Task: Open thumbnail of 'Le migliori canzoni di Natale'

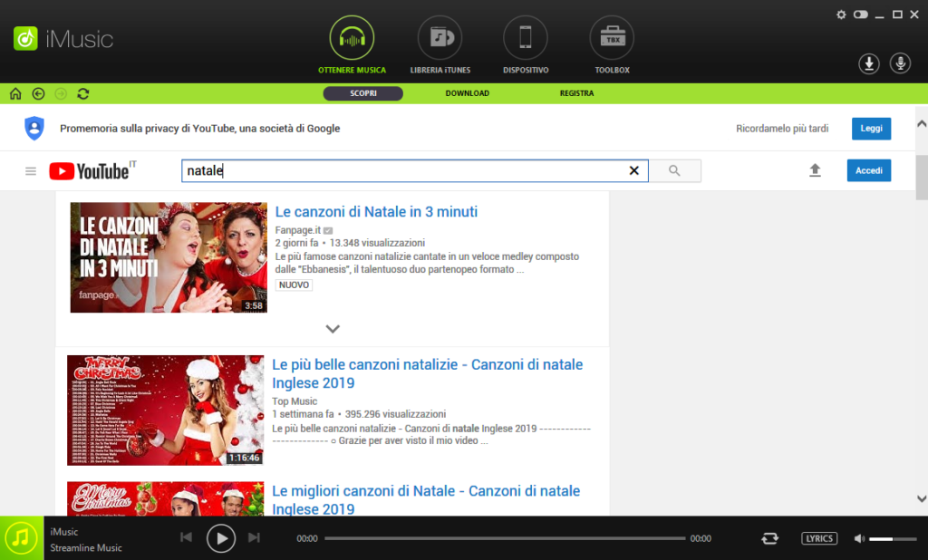Action: coord(165,498)
